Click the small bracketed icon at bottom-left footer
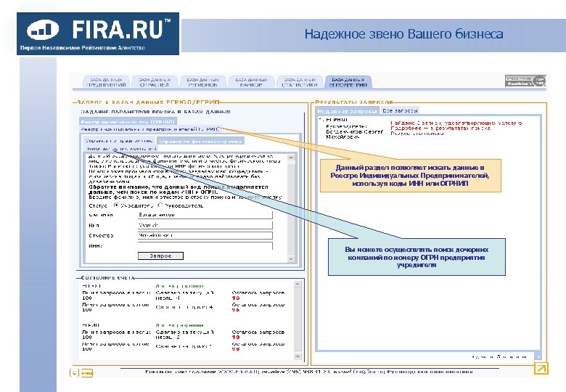566x392 pixels. coord(74,373)
